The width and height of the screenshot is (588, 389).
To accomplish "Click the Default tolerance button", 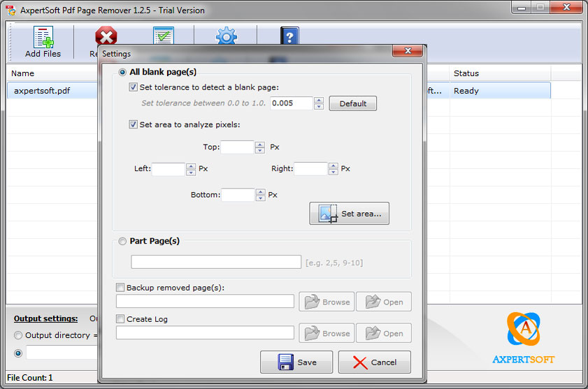I will click(x=353, y=103).
